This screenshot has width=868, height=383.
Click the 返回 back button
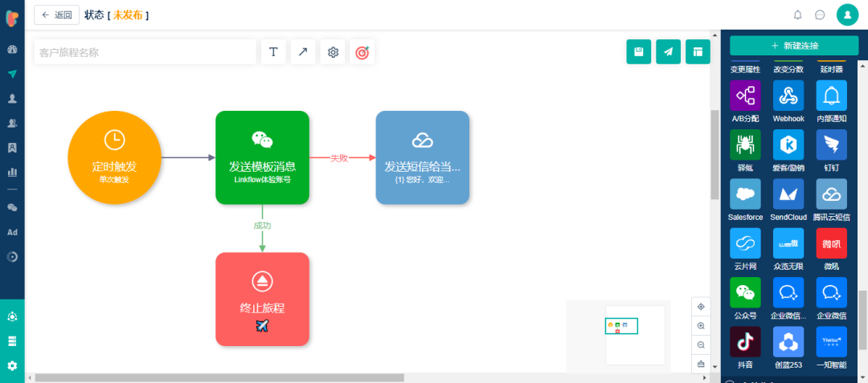pyautogui.click(x=57, y=15)
